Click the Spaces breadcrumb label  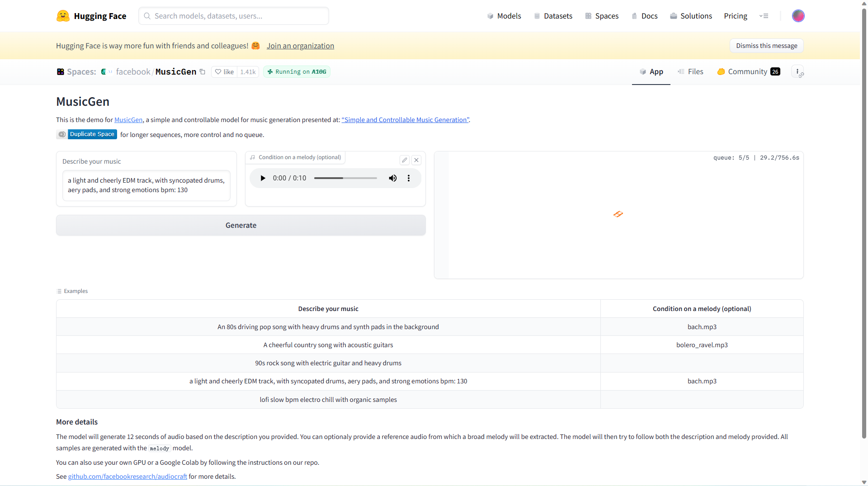81,72
